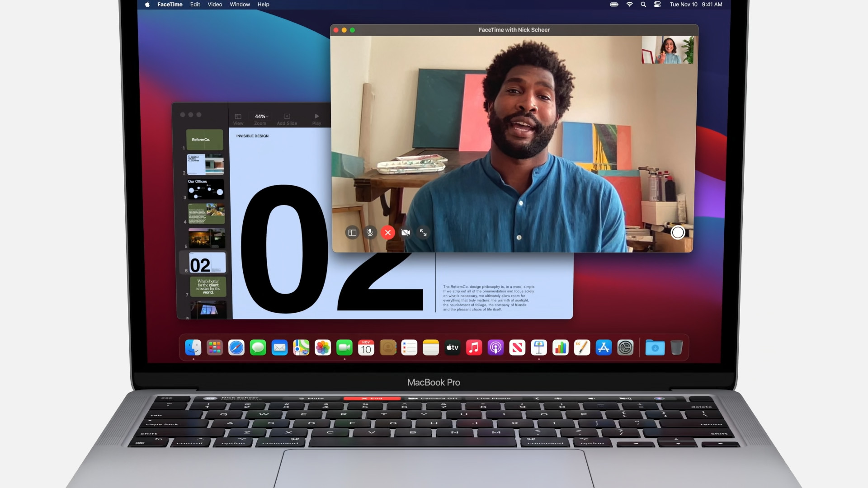
Task: Open the Video menu in the menu bar
Action: 215,5
